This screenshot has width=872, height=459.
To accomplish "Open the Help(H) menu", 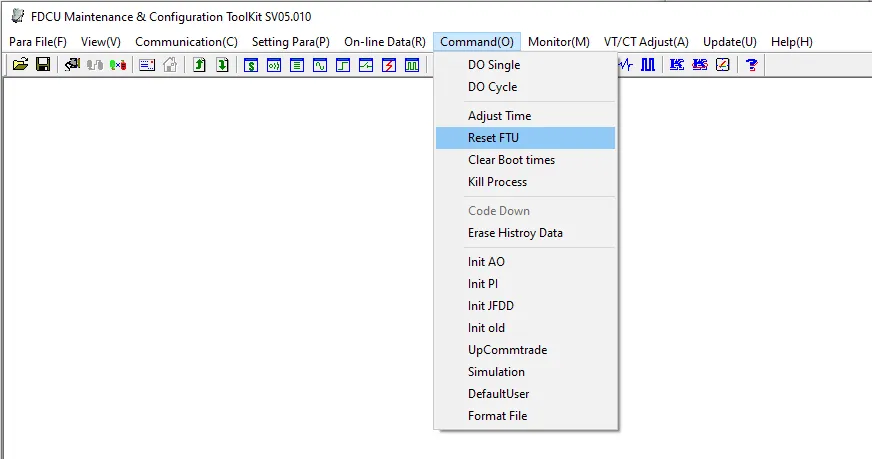I will (x=791, y=42).
